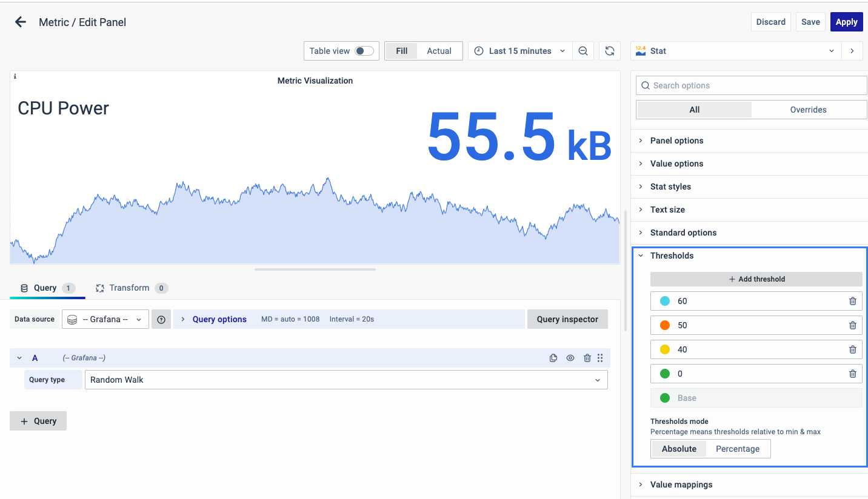The image size is (868, 499).
Task: Click the back arrow icon
Action: pyautogui.click(x=21, y=22)
